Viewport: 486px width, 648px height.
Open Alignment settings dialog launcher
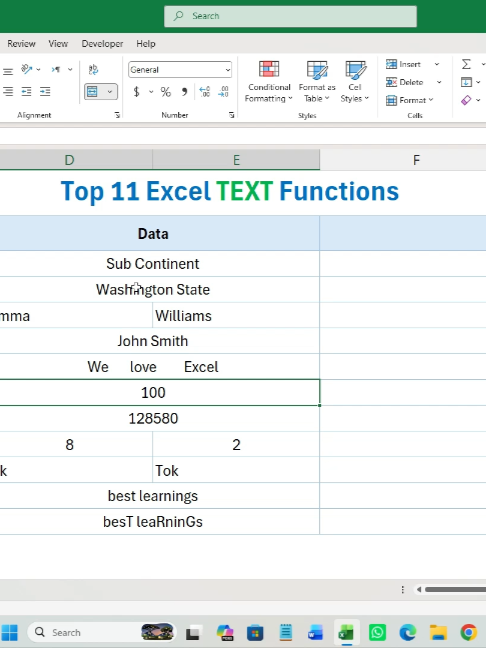pyautogui.click(x=117, y=115)
